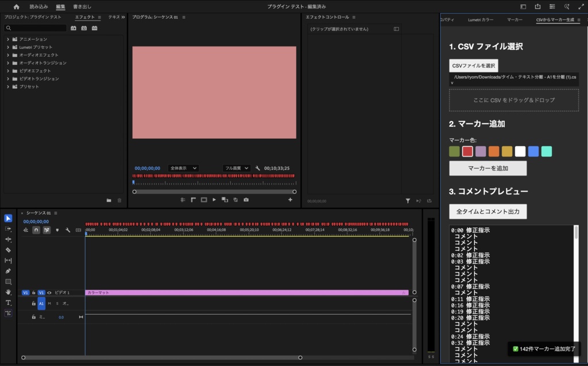588x366 pixels.
Task: Open the Lumetri カラー panel tab
Action: click(481, 20)
